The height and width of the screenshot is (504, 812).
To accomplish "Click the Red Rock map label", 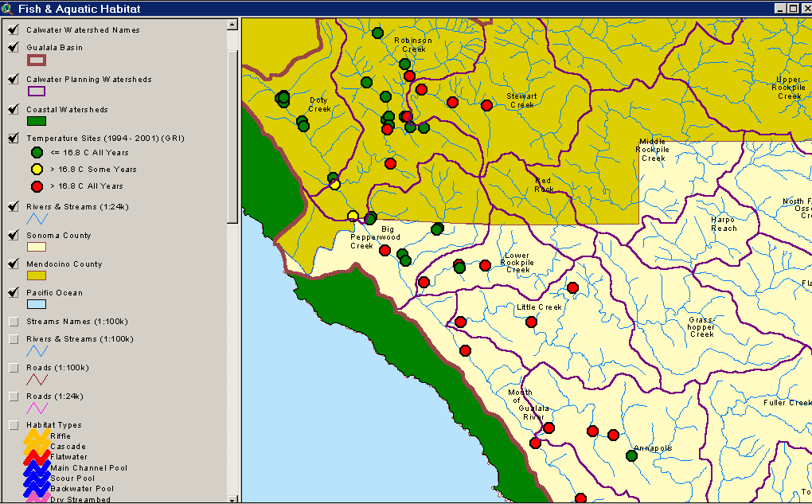I will 544,185.
